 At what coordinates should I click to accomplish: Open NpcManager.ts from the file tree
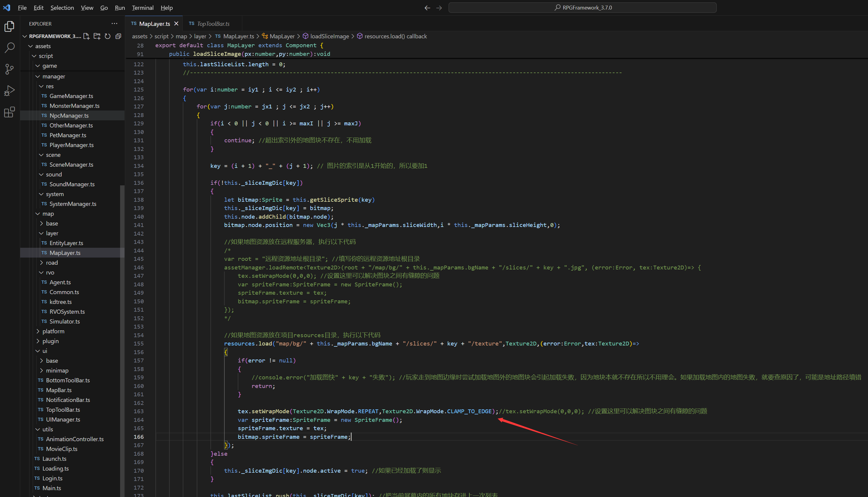pyautogui.click(x=69, y=116)
